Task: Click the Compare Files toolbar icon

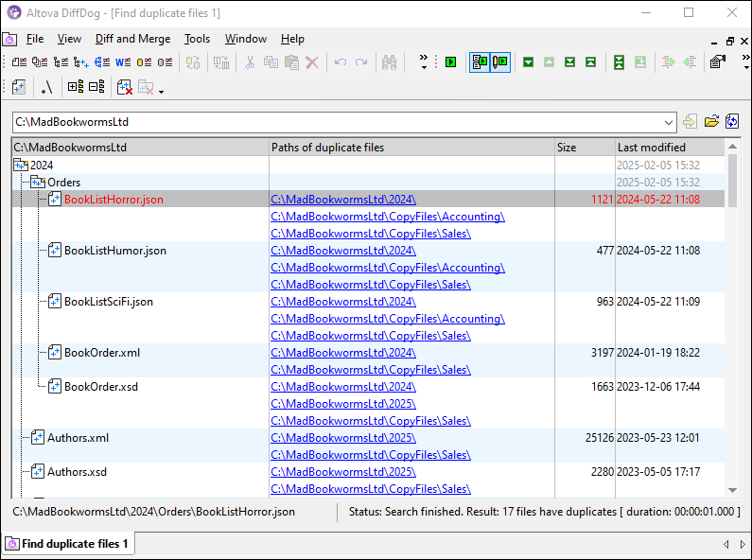Action: pos(19,62)
